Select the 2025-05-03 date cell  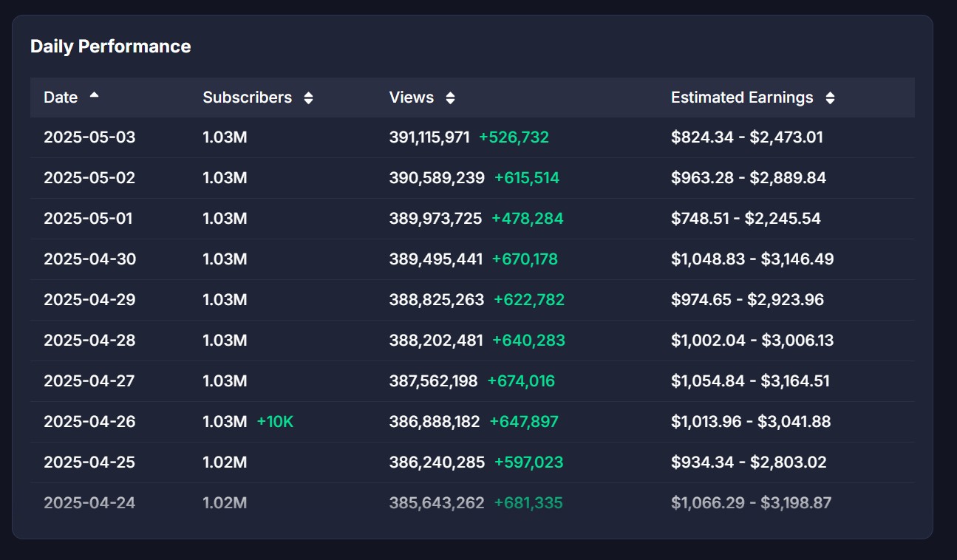[89, 137]
